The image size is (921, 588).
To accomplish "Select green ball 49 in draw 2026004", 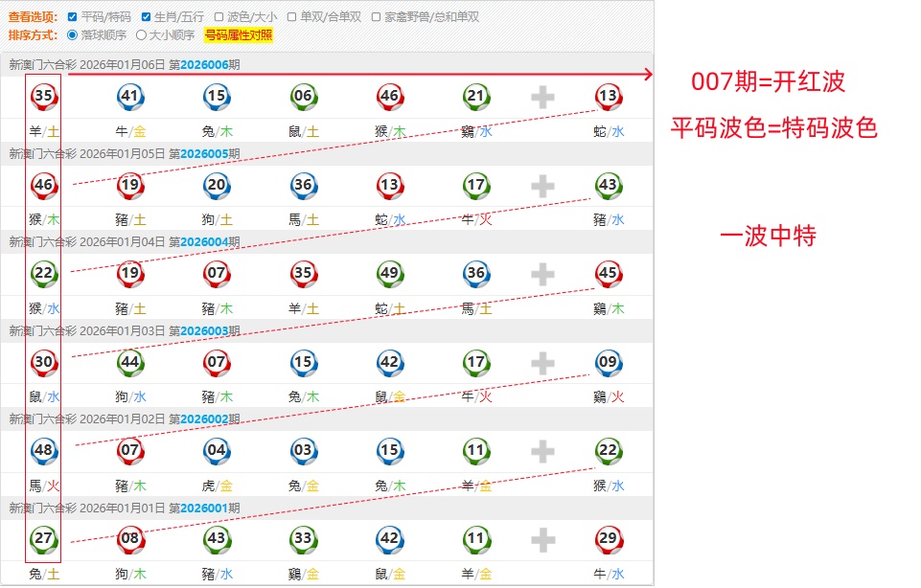I will (389, 274).
